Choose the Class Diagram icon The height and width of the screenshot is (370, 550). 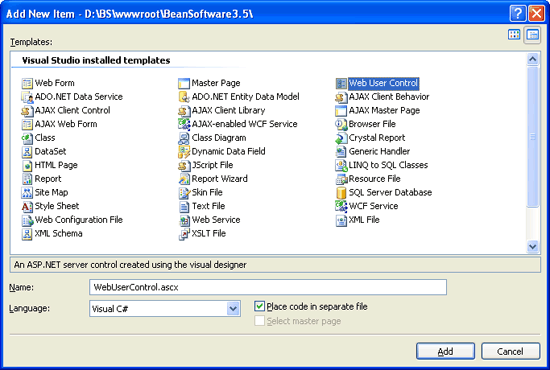pos(184,138)
